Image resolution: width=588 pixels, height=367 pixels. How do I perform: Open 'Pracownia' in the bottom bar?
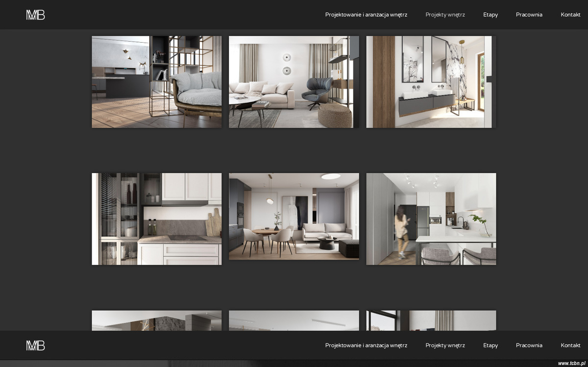point(529,345)
